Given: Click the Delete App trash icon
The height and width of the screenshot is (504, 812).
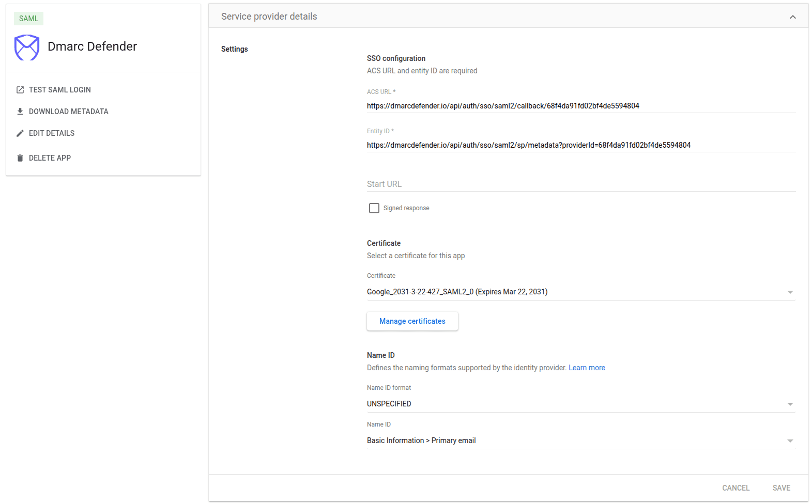Looking at the screenshot, I should (x=20, y=158).
